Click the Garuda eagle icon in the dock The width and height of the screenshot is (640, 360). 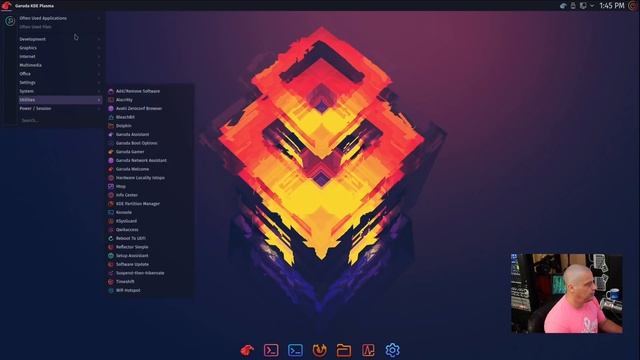247,350
